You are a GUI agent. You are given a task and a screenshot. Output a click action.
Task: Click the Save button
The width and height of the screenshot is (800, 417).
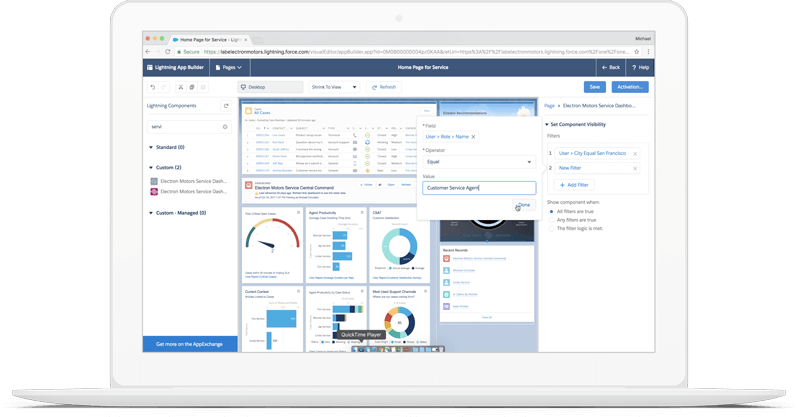595,87
